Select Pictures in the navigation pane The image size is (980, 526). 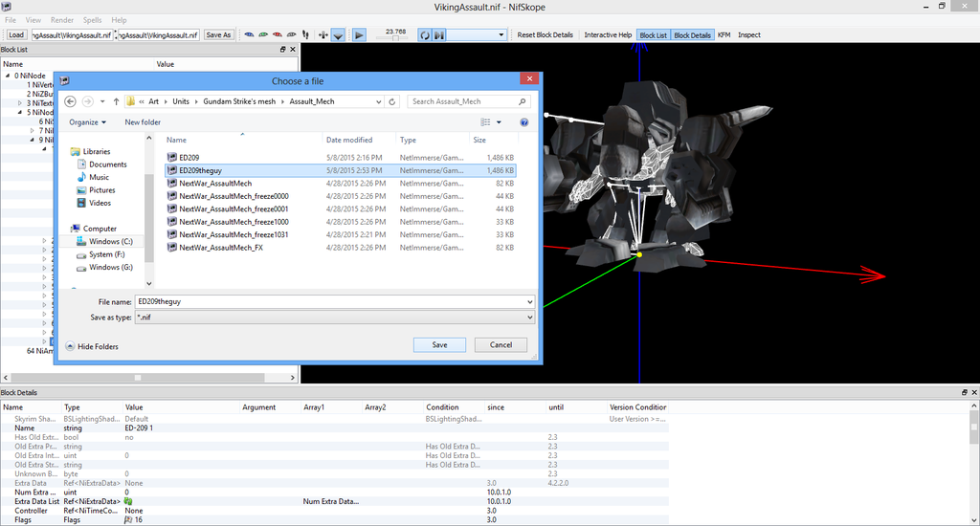101,190
